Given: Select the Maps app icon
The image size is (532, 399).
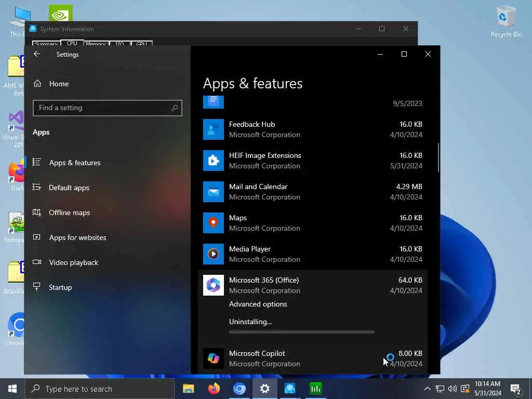Looking at the screenshot, I should click(x=214, y=223).
